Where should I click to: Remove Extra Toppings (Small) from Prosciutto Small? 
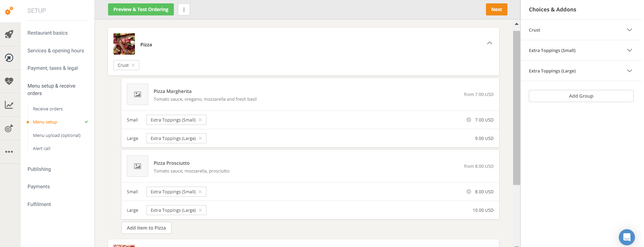click(200, 192)
